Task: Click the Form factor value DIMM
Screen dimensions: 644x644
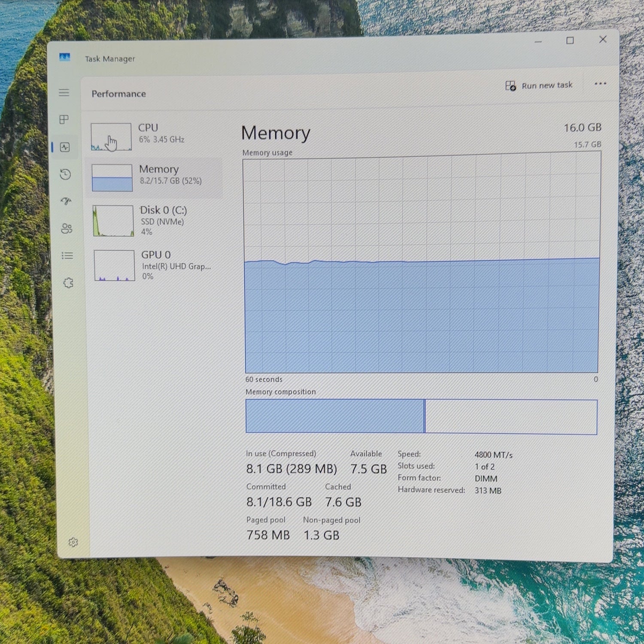Action: tap(486, 479)
